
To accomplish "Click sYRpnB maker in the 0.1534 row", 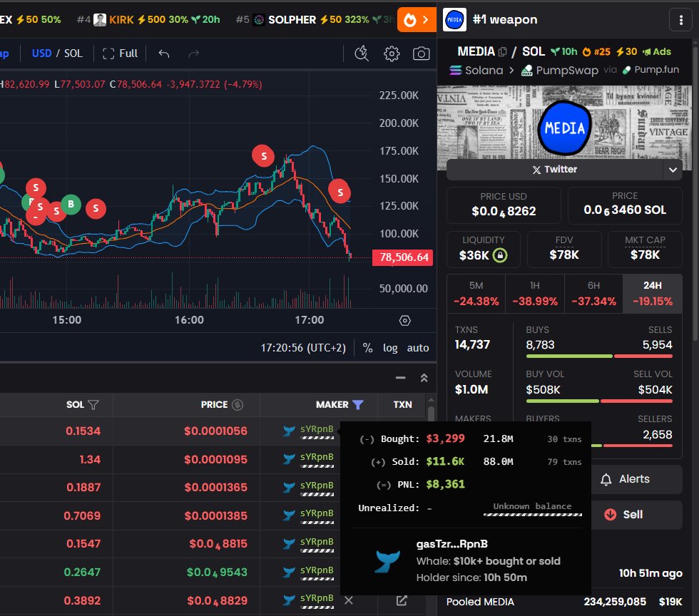I will click(317, 429).
